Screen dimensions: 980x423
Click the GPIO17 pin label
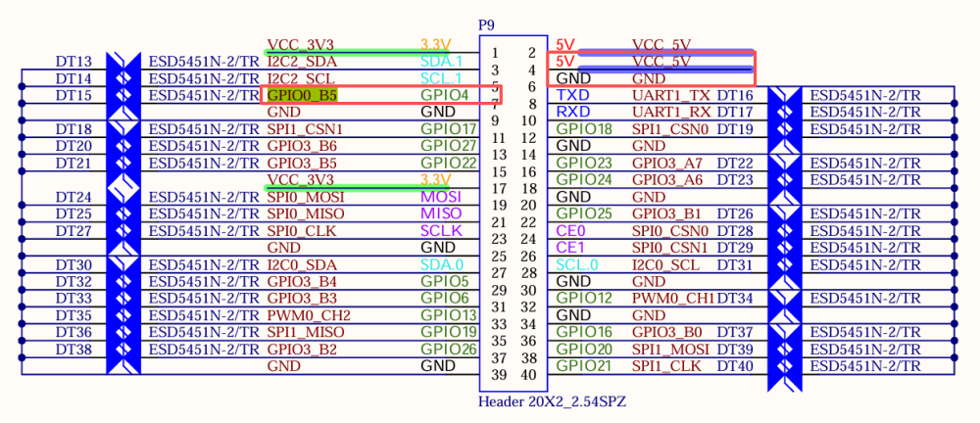(449, 129)
